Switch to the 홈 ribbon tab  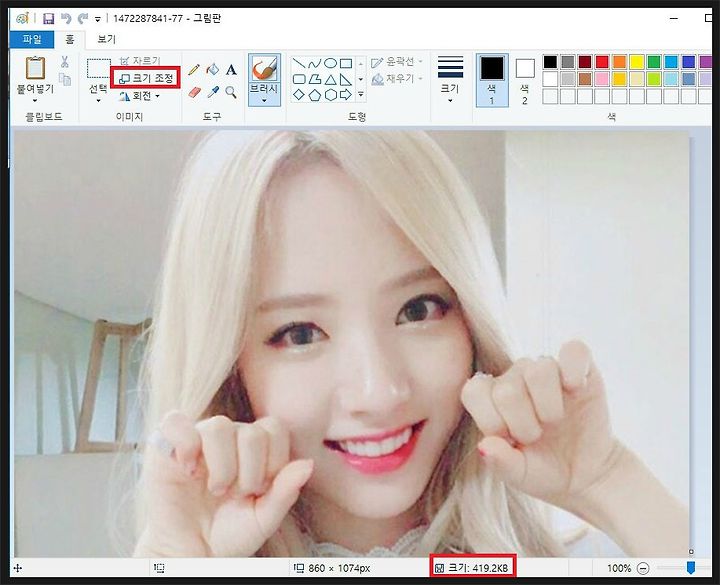(69, 39)
